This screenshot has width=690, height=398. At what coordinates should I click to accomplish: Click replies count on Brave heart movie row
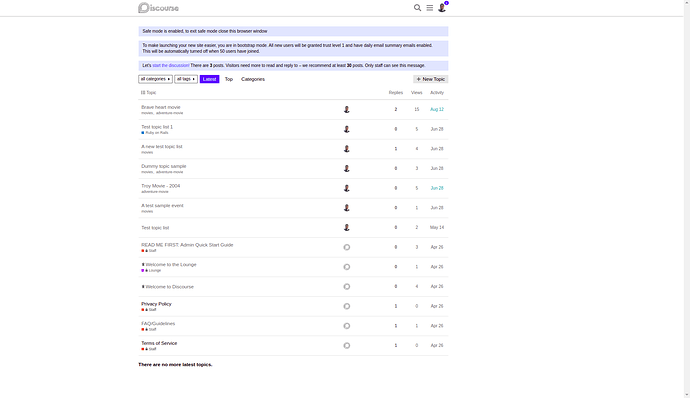coord(396,109)
